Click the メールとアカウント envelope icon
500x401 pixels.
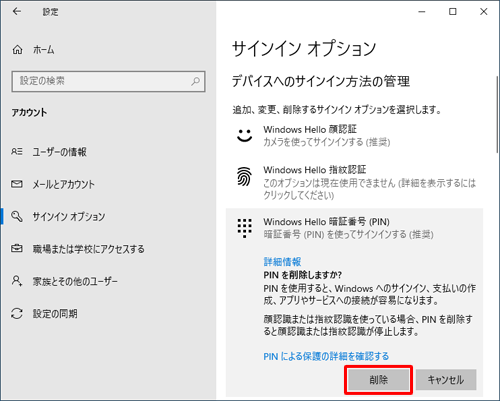click(17, 184)
